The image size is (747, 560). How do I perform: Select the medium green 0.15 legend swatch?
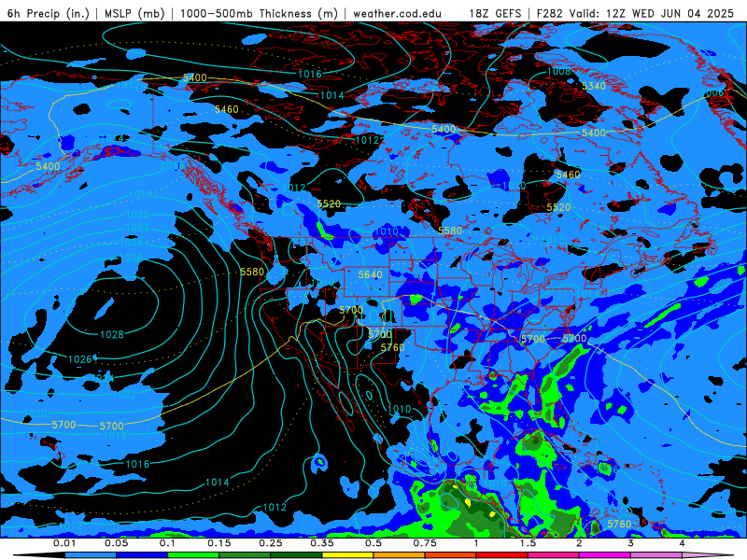pyautogui.click(x=245, y=555)
